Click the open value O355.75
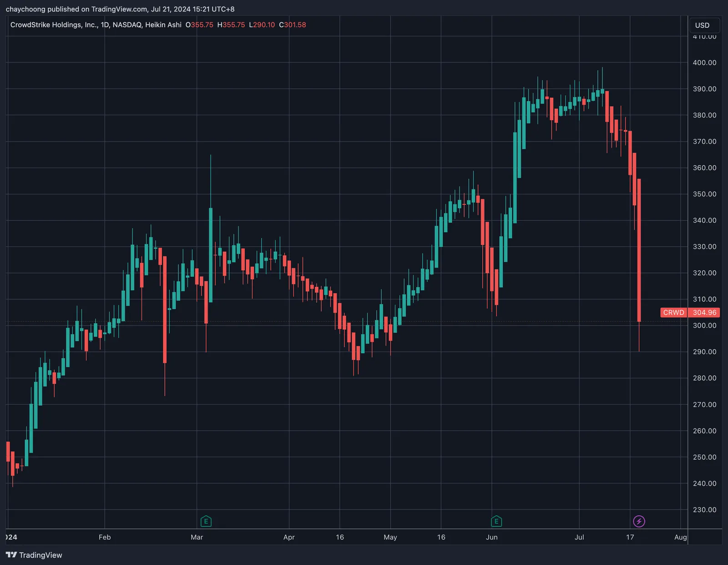 [x=199, y=25]
